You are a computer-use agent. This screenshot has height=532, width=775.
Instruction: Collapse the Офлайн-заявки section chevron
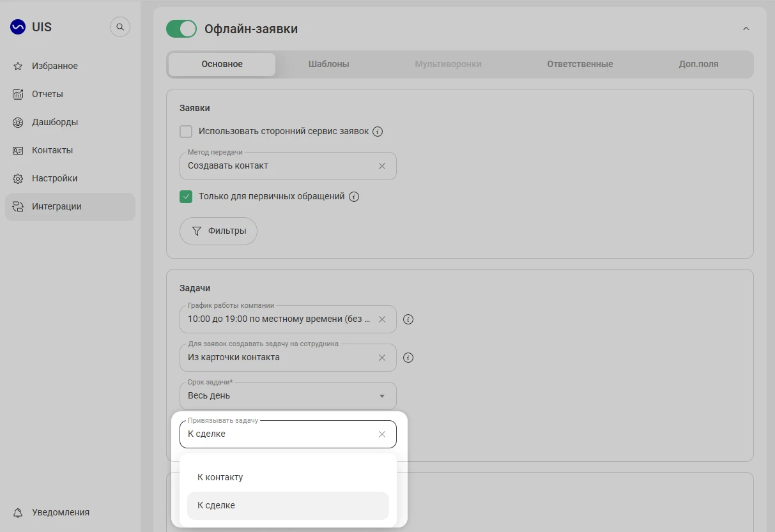[746, 29]
